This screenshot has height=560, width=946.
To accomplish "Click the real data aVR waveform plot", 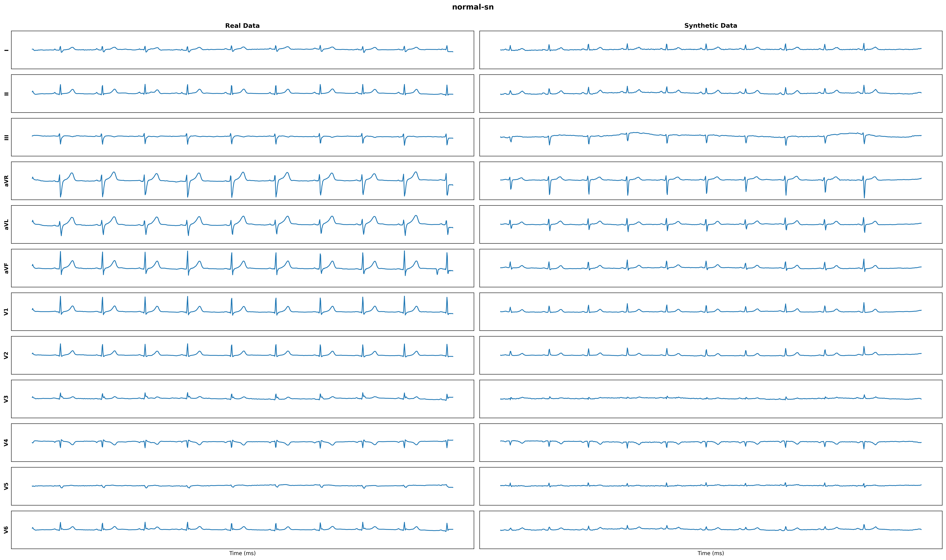I will [242, 181].
